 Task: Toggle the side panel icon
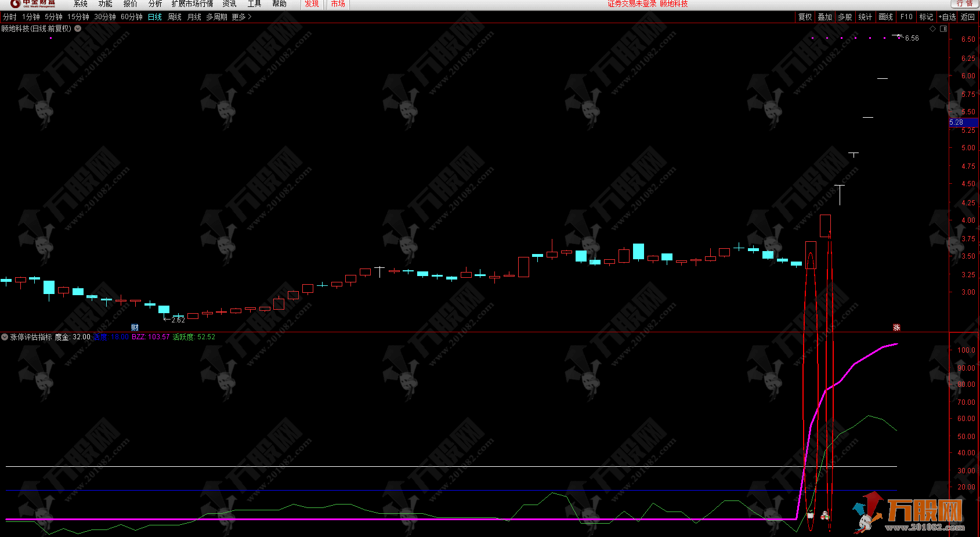point(943,28)
